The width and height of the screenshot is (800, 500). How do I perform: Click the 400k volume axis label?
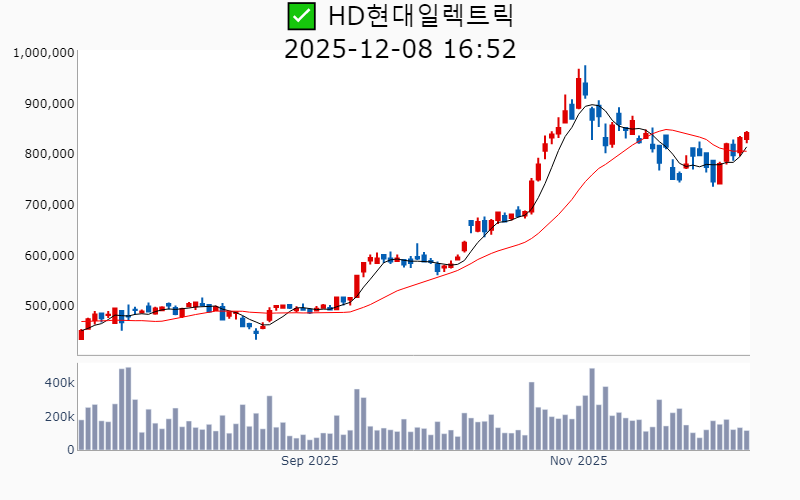coord(60,383)
